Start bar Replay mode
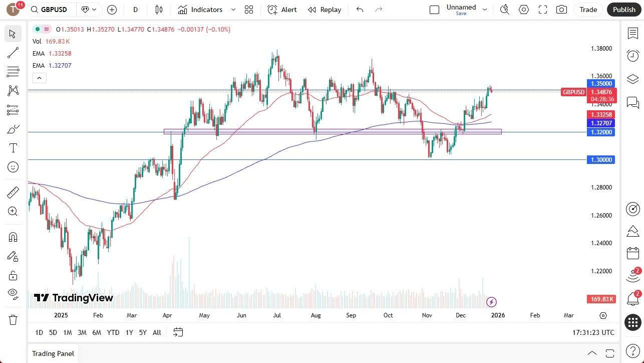Viewport: 644px width, 363px height. tap(325, 10)
